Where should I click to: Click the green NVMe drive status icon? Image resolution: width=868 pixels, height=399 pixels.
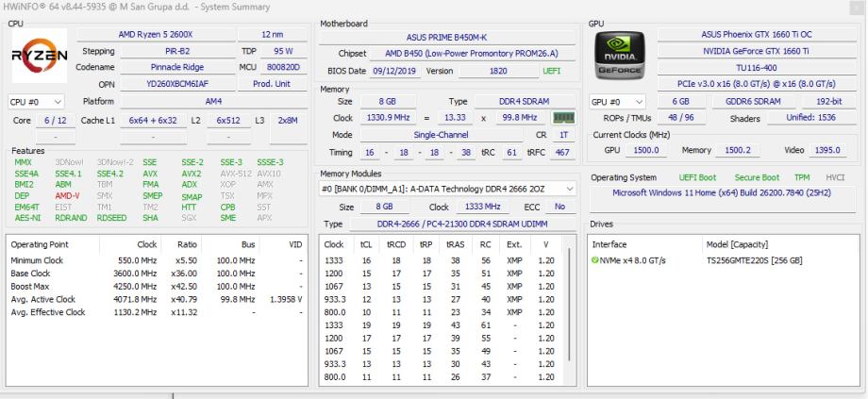coord(595,260)
